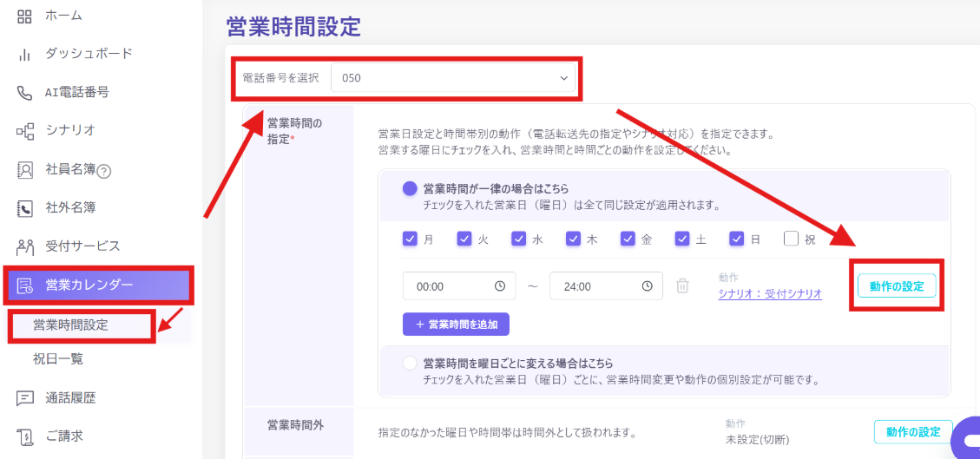Image resolution: width=980 pixels, height=459 pixels.
Task: Select the AI電話番号 phone icon
Action: 24,93
